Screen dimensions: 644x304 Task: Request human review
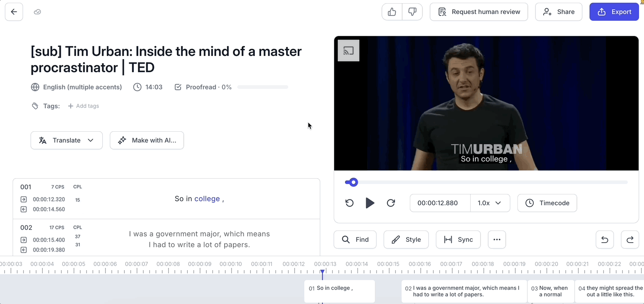tap(479, 12)
